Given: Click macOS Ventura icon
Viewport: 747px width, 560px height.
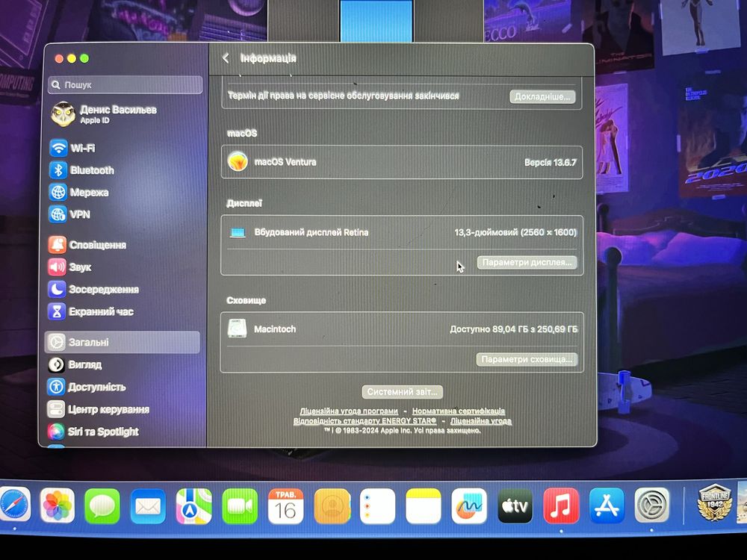Looking at the screenshot, I should [238, 161].
